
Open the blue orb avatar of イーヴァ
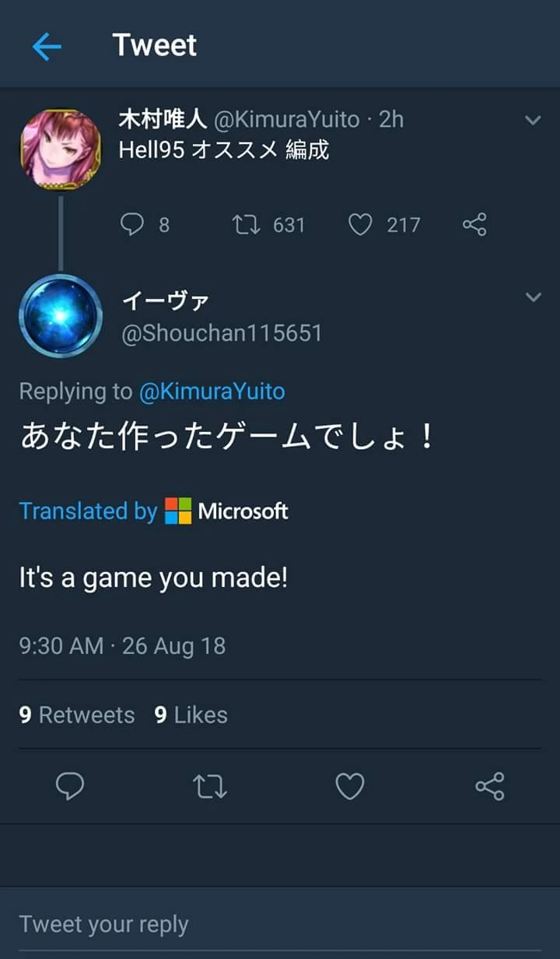point(61,315)
